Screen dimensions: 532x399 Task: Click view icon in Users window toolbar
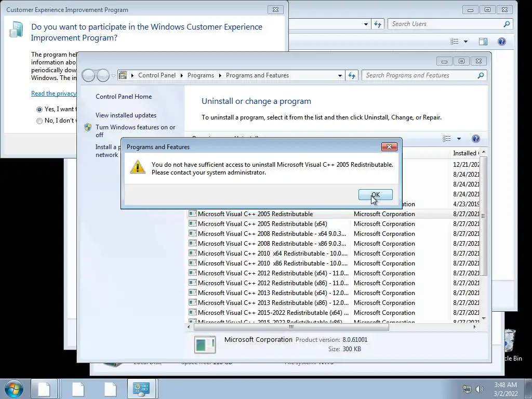click(454, 42)
